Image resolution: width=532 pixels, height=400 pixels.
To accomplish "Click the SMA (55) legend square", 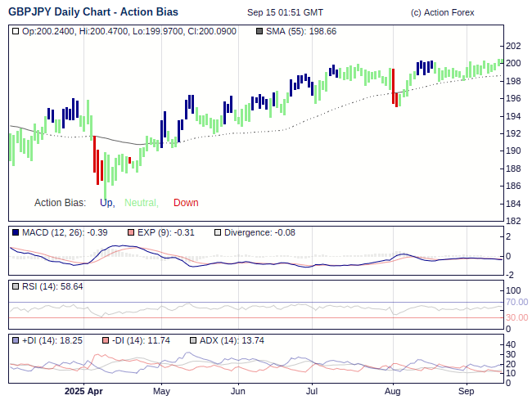I will click(x=259, y=31).
